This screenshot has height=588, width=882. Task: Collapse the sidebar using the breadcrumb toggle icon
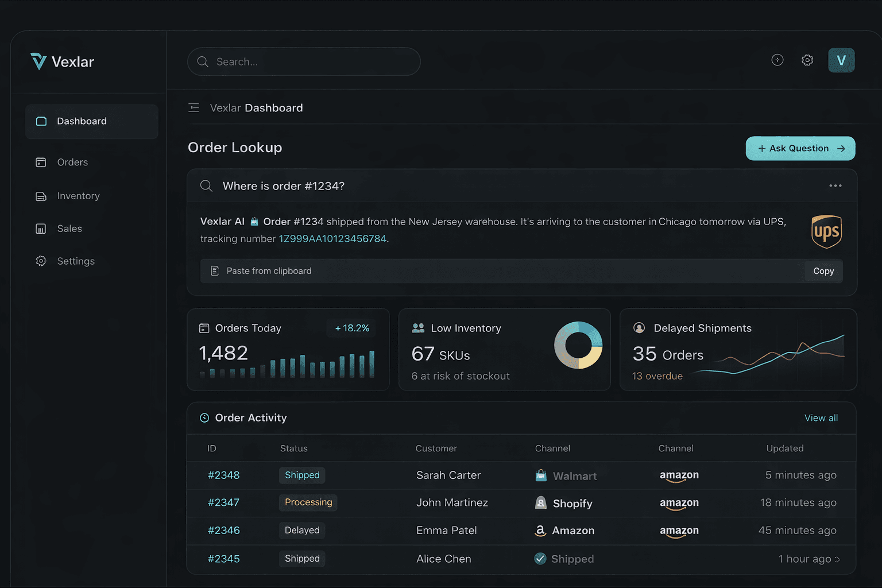tap(194, 107)
